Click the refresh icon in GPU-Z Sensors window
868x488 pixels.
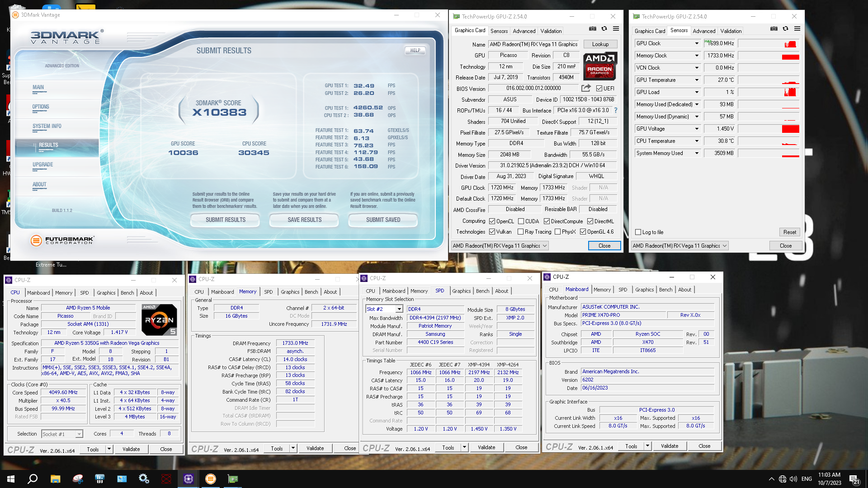786,29
